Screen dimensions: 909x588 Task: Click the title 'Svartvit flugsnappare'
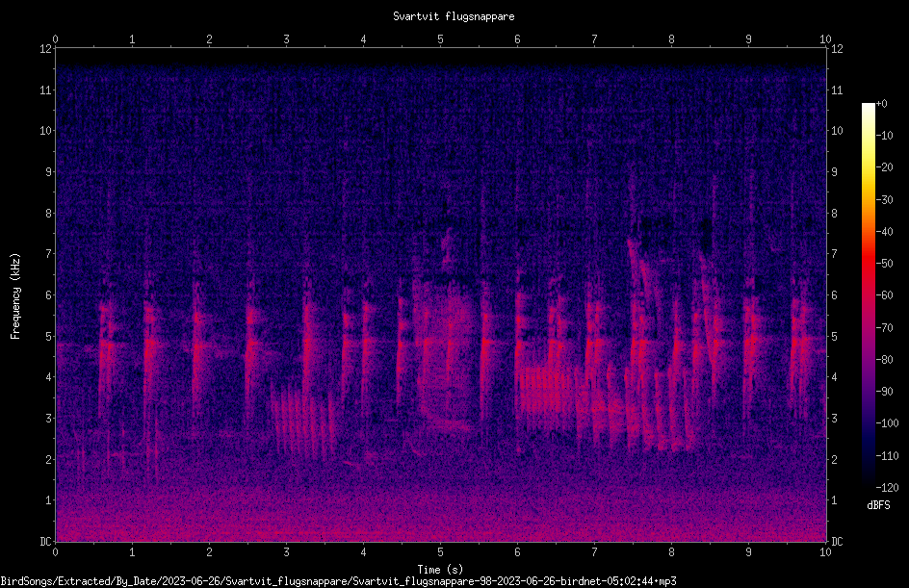pyautogui.click(x=454, y=16)
